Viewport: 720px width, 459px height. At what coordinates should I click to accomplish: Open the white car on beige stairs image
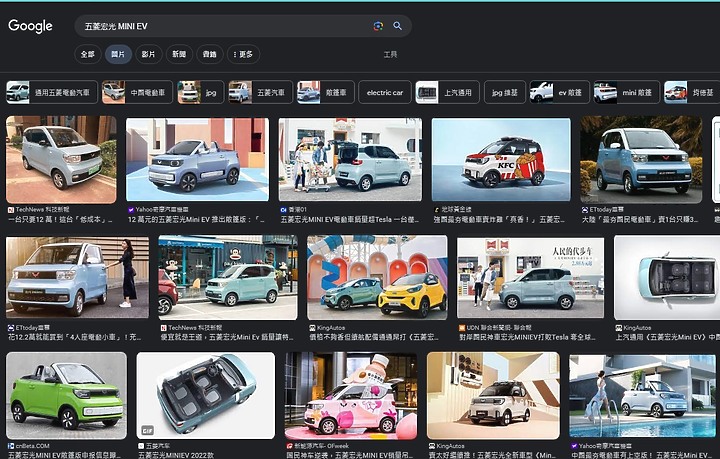[494, 396]
